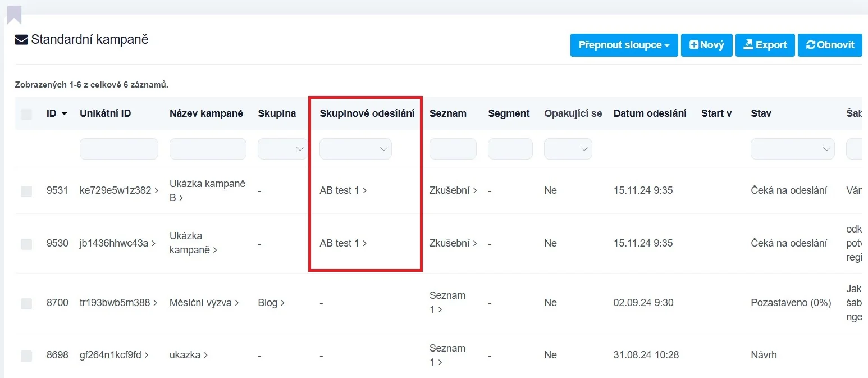Image resolution: width=868 pixels, height=378 pixels.
Task: Tick the checkbox for campaign 8700
Action: coord(26,304)
